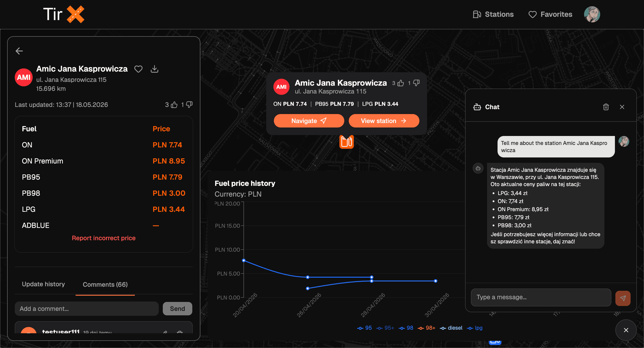This screenshot has height=348, width=644.
Task: Click the View station button
Action: 384,121
